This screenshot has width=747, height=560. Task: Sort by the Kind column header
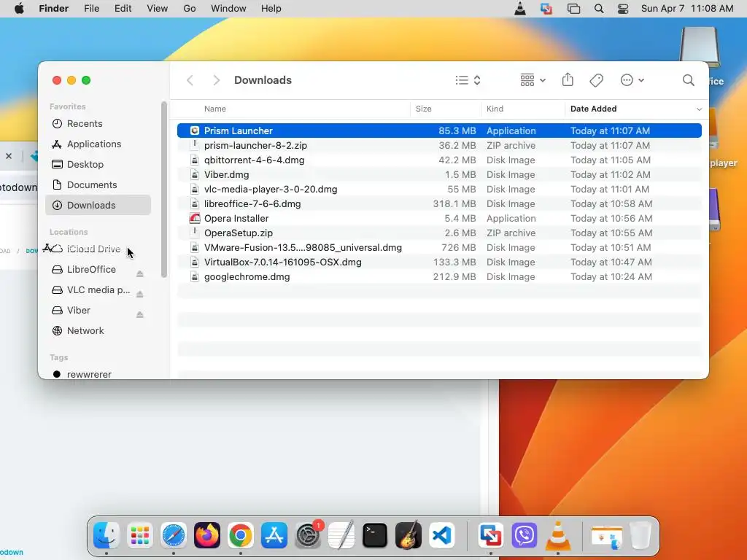coord(495,109)
